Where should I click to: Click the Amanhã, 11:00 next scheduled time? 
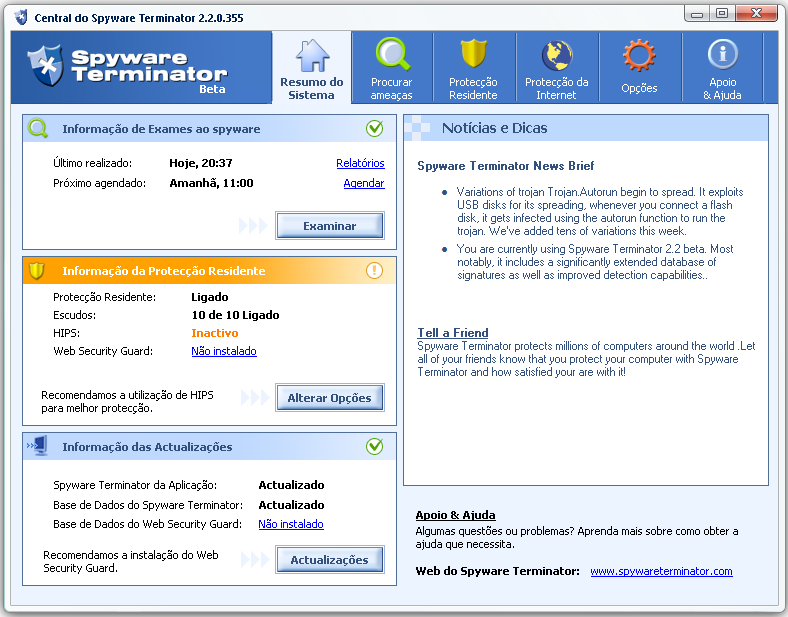(211, 183)
